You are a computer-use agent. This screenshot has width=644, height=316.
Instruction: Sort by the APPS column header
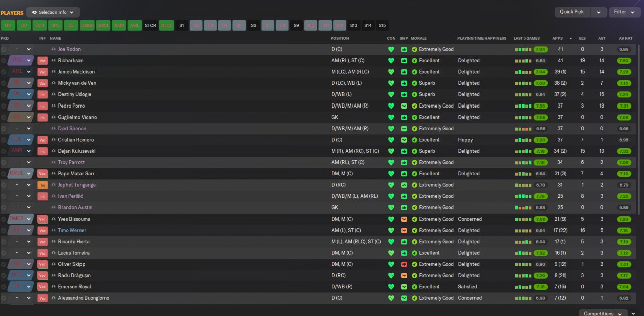click(558, 38)
